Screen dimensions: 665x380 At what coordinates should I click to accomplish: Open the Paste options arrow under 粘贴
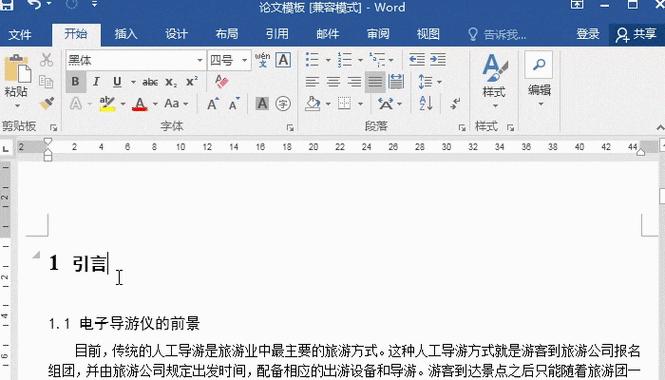tap(17, 105)
